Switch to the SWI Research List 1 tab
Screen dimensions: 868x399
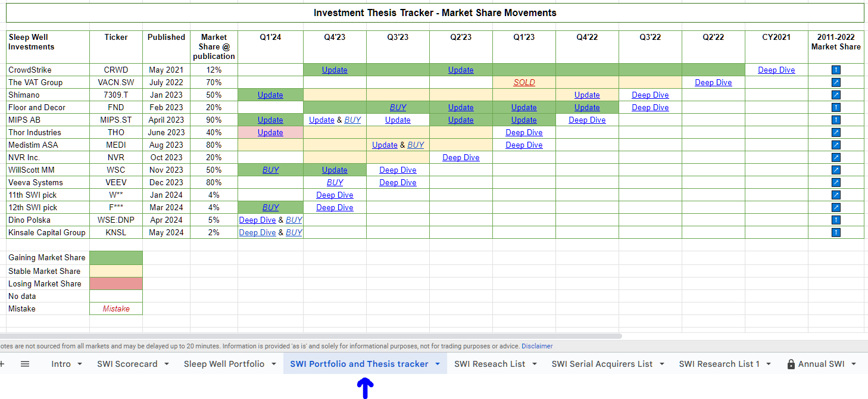(719, 364)
